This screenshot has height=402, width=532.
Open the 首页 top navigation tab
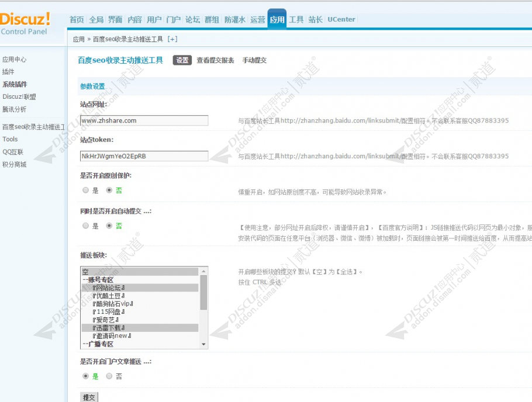(x=77, y=20)
